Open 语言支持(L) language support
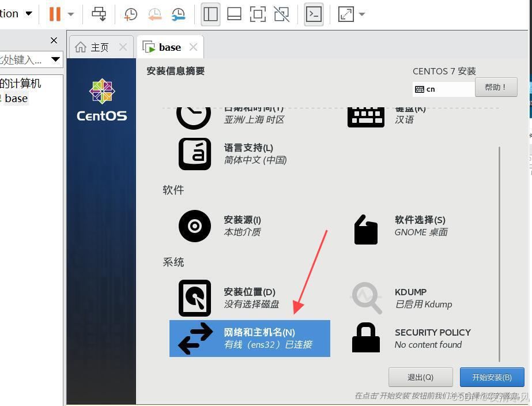Viewport: 532px width, 406px height. [248, 148]
